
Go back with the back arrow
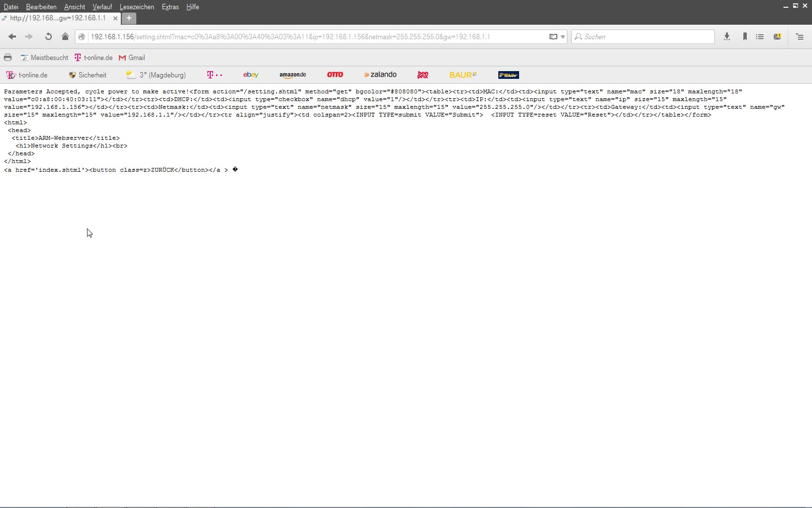(x=12, y=37)
